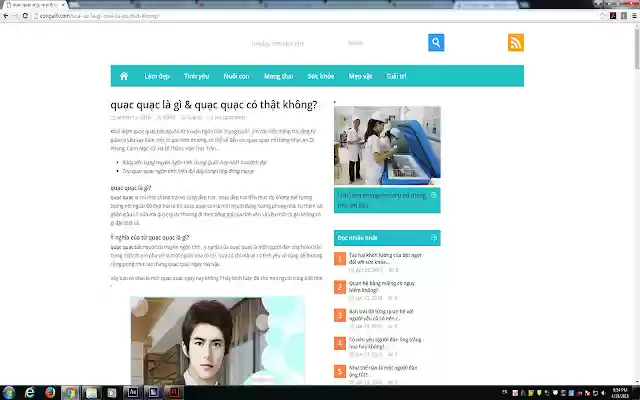Viewport: 640px width, 400px height.
Task: Click the address bar URL
Action: [99, 16]
